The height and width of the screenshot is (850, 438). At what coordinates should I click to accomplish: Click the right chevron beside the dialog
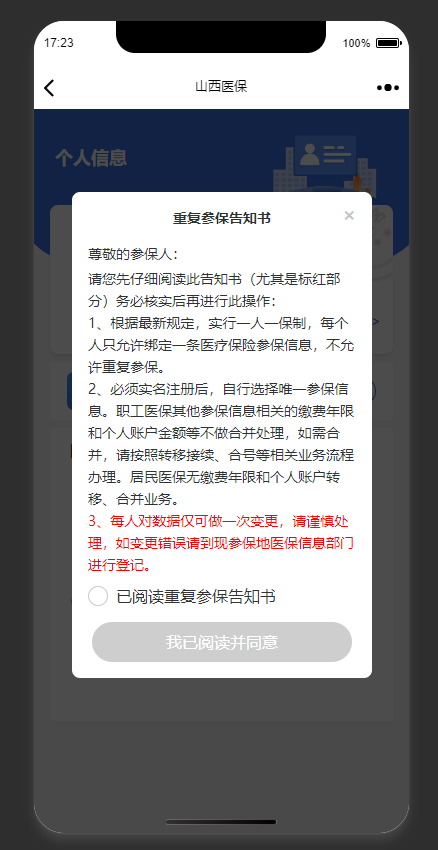click(376, 322)
